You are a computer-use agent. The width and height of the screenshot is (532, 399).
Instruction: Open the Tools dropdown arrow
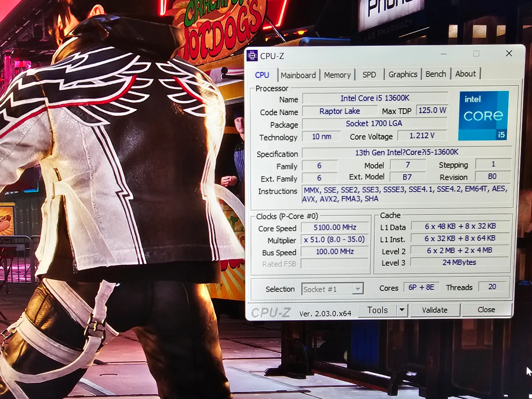401,310
